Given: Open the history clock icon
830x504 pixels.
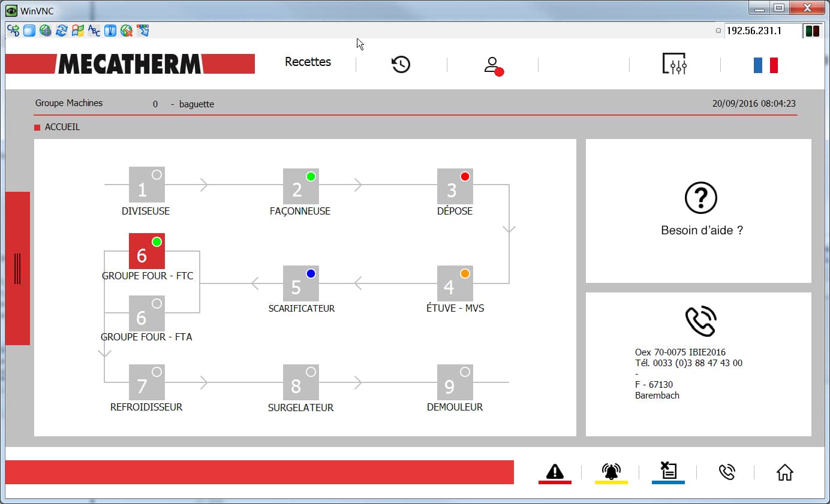Looking at the screenshot, I should [x=401, y=64].
